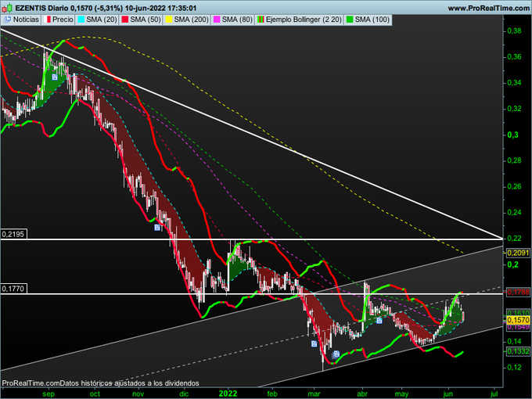The image size is (532, 399).
Task: Click the 0,34 price axis label
Action: [514, 83]
